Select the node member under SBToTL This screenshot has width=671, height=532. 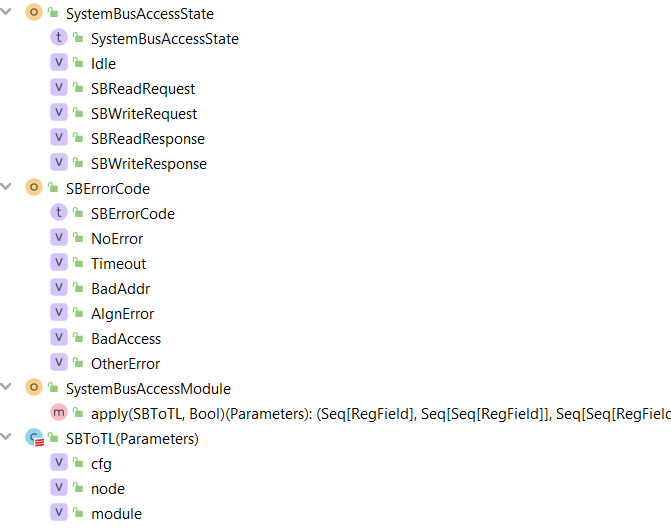point(108,489)
